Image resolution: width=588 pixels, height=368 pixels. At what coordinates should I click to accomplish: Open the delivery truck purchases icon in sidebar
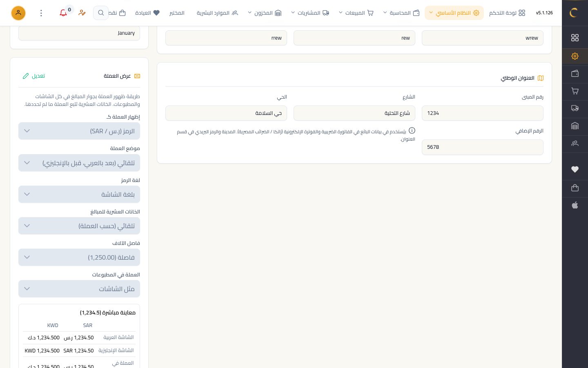pyautogui.click(x=575, y=108)
